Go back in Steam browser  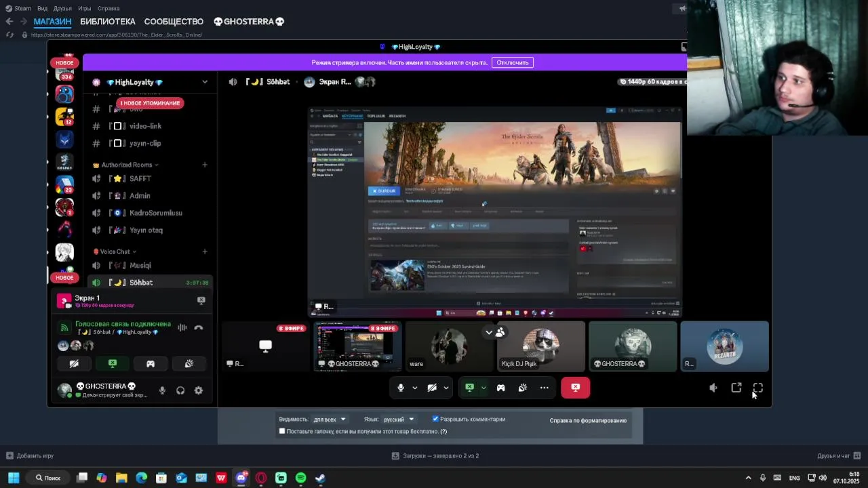click(9, 22)
